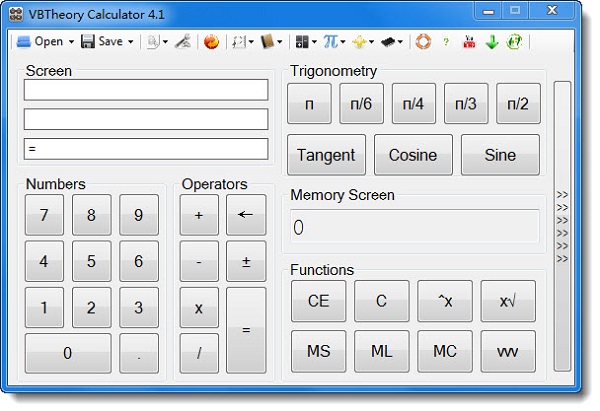Click the plus-minus sign toggle button
Image resolution: width=600 pixels, height=411 pixels.
tap(246, 261)
